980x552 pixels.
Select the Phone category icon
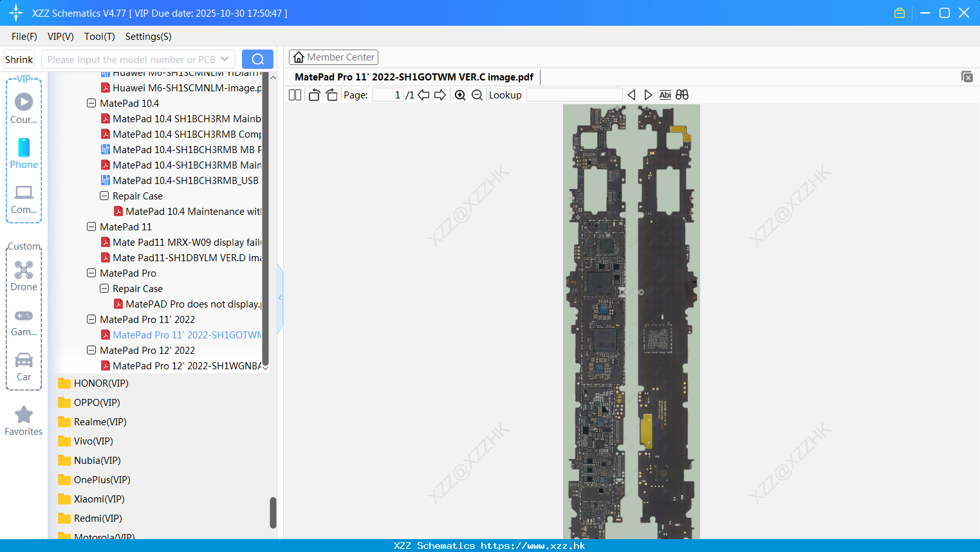pos(24,147)
